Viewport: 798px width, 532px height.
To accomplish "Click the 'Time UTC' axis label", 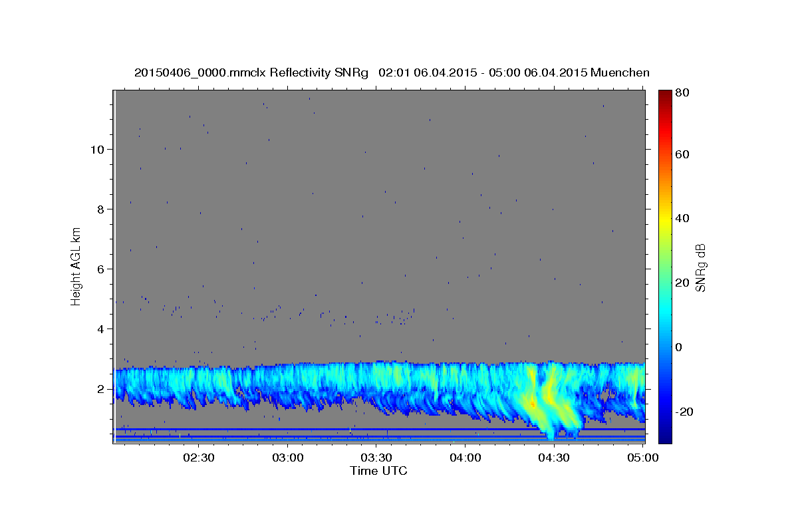I will pos(378,471).
